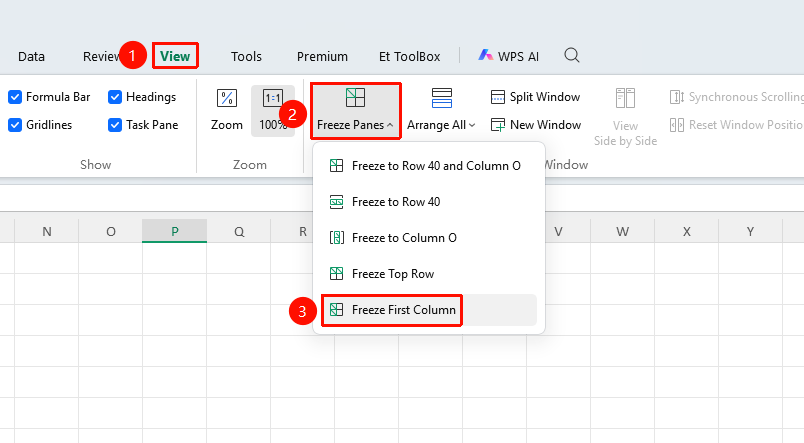Viewport: 804px width, 443px height.
Task: Click Synchronous Scrolling
Action: coord(736,97)
